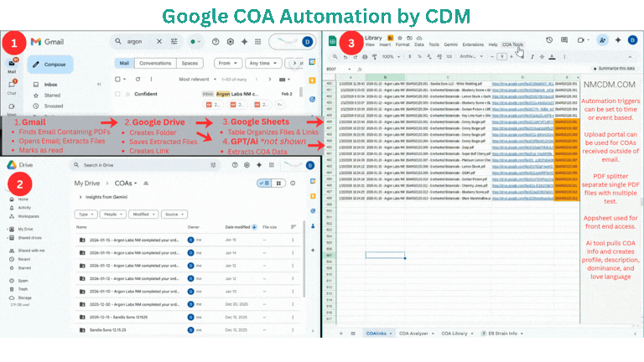Switch Drive to grid layout
The height and width of the screenshot is (362, 644).
click(x=279, y=183)
